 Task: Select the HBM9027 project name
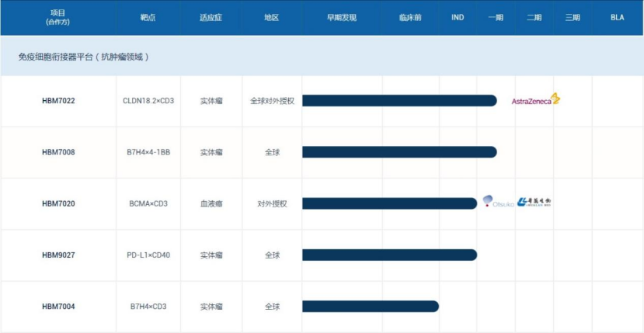(58, 255)
